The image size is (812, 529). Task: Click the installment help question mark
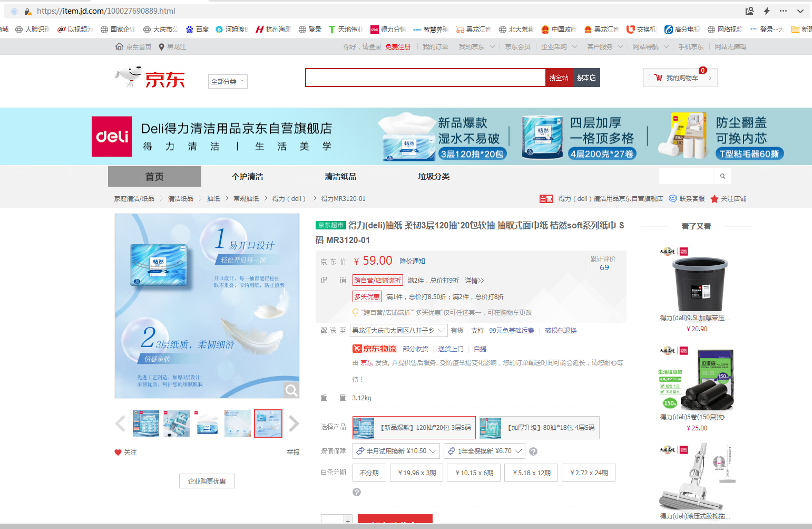(357, 492)
